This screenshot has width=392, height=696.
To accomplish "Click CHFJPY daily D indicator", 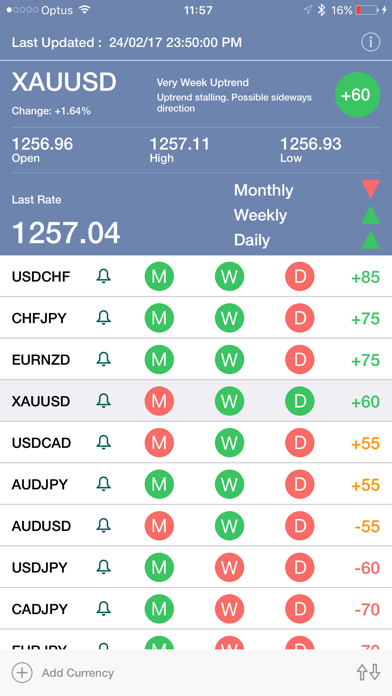I will pos(300,318).
